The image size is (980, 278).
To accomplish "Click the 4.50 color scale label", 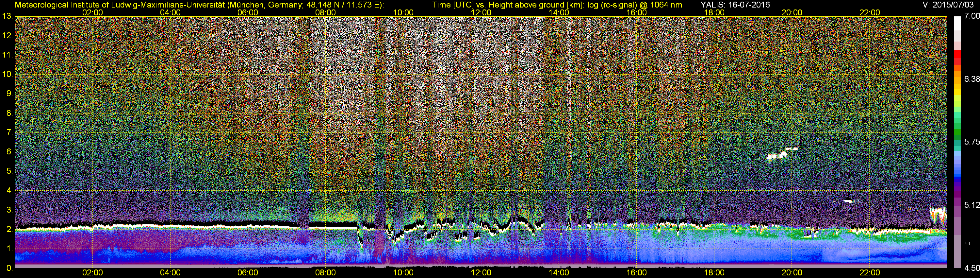I will [972, 268].
